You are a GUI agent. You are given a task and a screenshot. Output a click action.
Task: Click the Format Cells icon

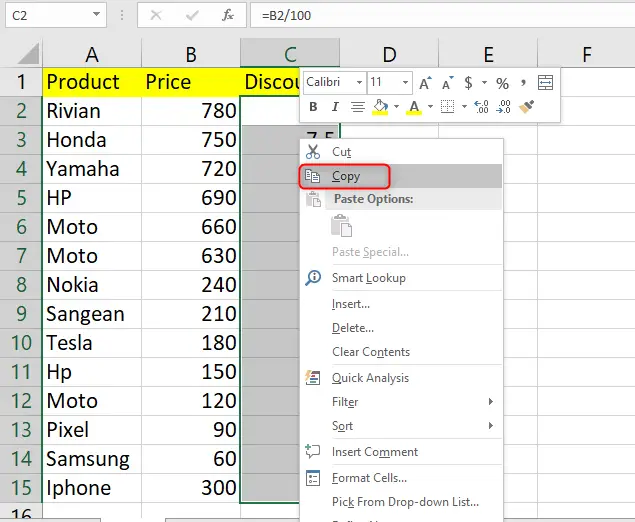(313, 478)
